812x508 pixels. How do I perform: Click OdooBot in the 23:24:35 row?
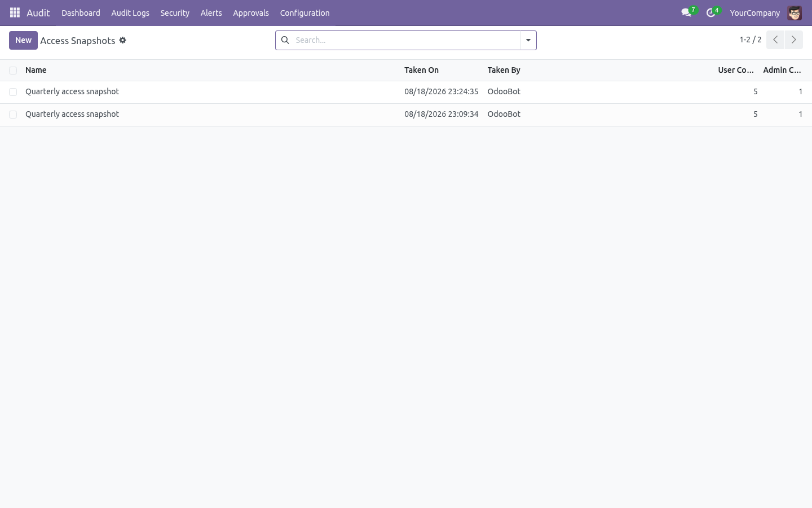point(504,91)
